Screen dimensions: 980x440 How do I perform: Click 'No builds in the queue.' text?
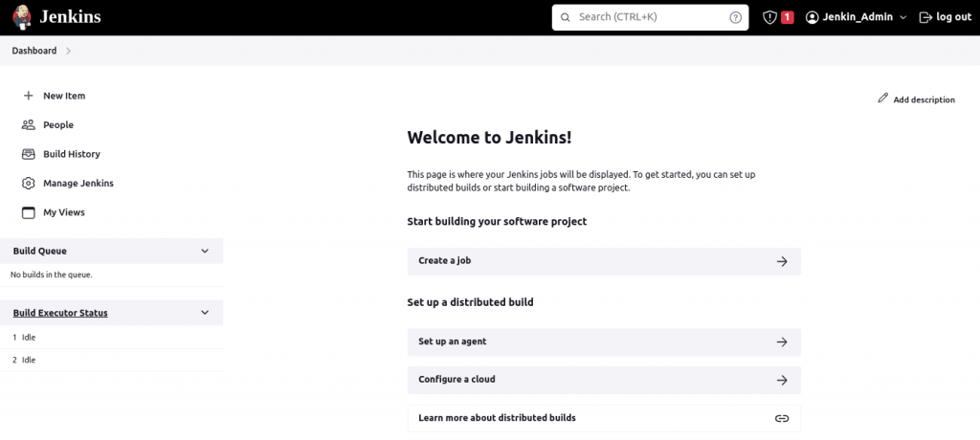[52, 275]
